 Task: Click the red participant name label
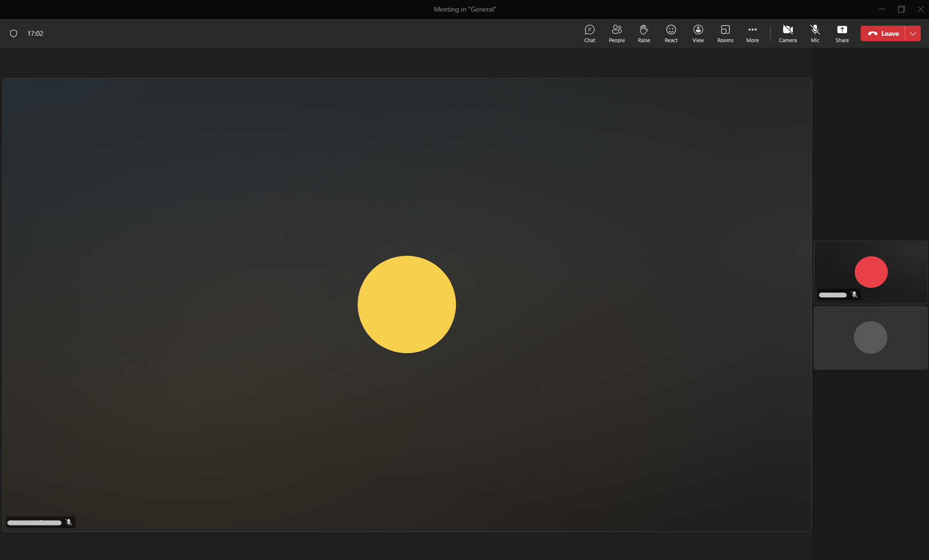click(x=833, y=295)
